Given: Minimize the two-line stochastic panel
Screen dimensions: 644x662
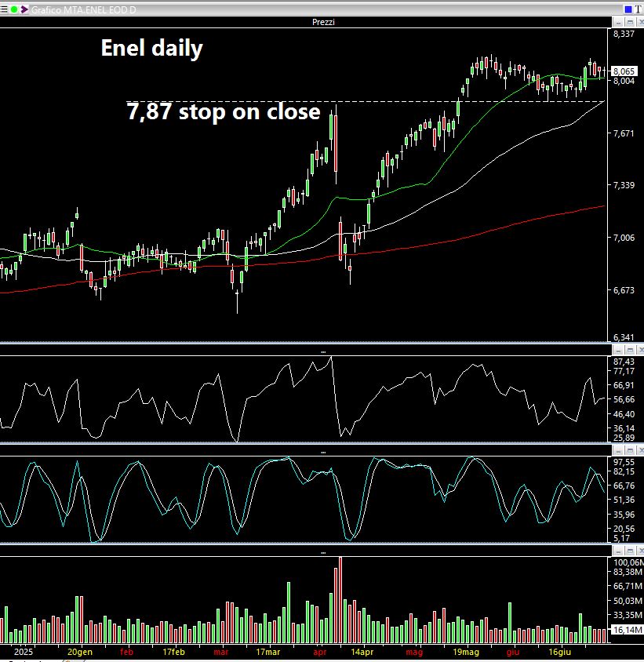Looking at the screenshot, I should coord(618,450).
